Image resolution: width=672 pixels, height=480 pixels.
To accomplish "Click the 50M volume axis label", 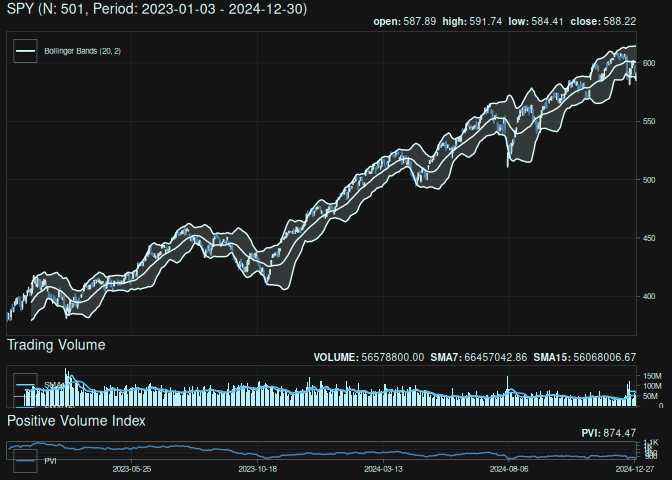I will tap(650, 396).
